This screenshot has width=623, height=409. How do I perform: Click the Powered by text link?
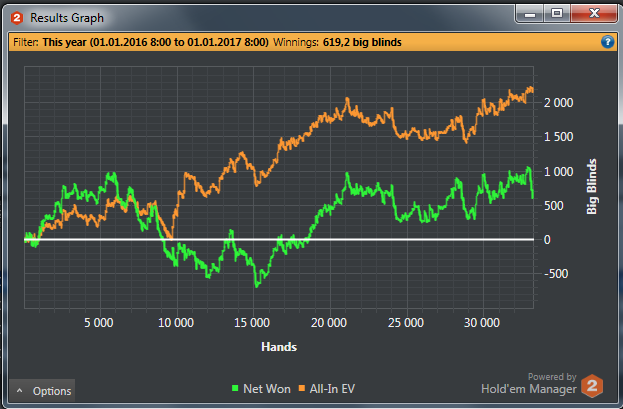click(x=558, y=377)
